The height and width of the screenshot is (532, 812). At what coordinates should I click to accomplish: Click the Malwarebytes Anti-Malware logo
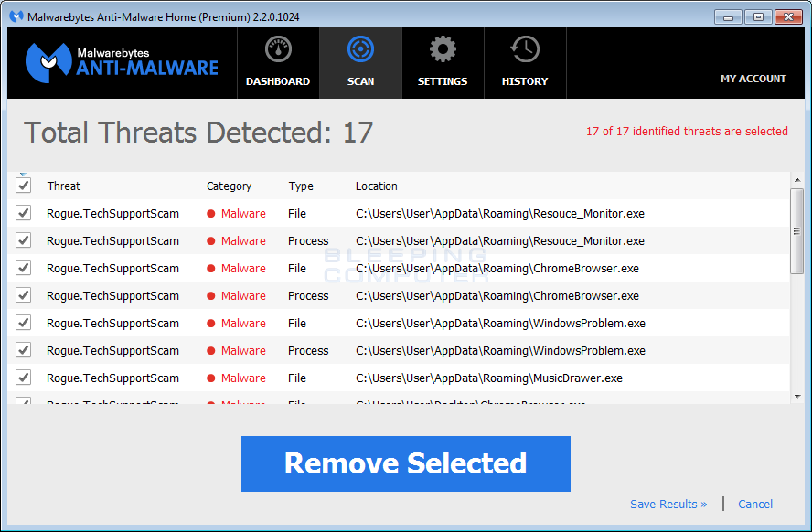[123, 63]
